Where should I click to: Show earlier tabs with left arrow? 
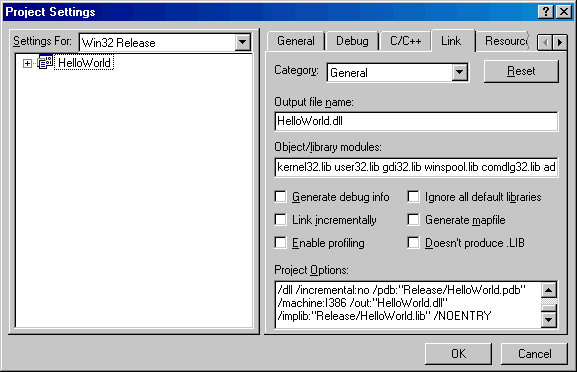click(545, 42)
